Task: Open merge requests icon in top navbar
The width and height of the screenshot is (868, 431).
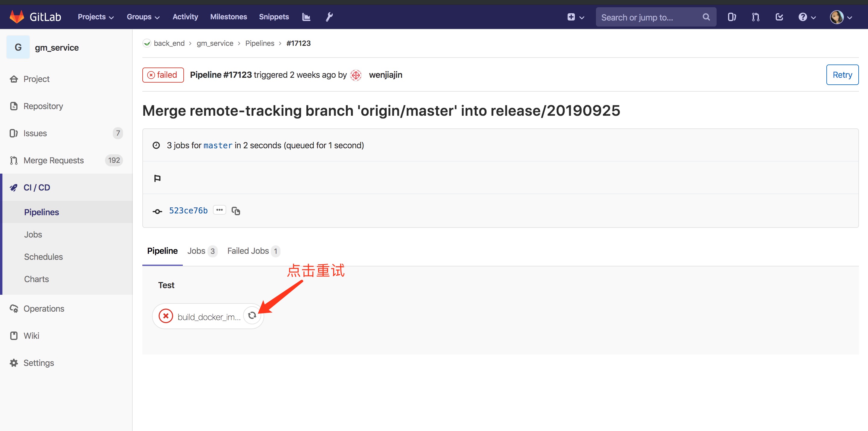Action: pyautogui.click(x=756, y=17)
